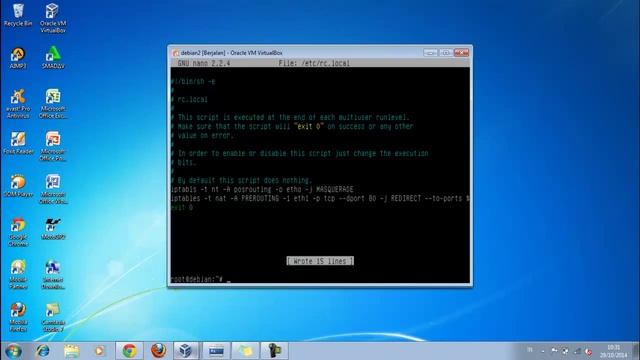Image resolution: width=640 pixels, height=360 pixels.
Task: Click the '# rc.local' comment line
Action: pyautogui.click(x=189, y=99)
